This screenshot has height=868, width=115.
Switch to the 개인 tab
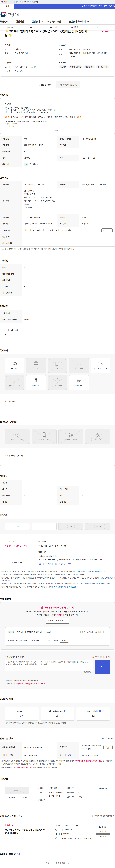click(7, 6)
